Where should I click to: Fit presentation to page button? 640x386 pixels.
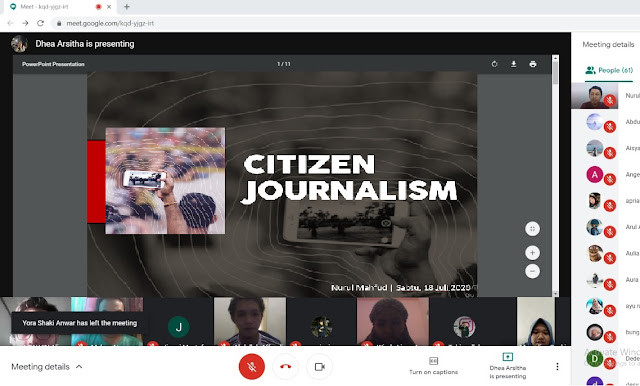532,229
